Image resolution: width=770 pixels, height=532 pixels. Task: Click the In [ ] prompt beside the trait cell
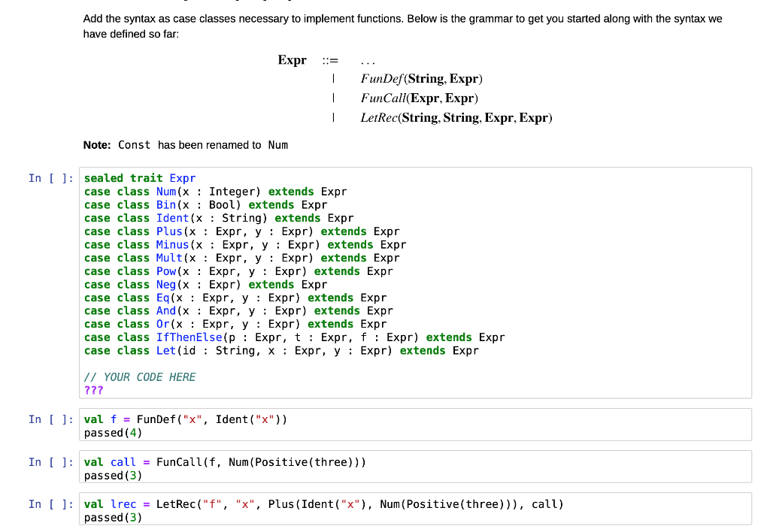(50, 178)
